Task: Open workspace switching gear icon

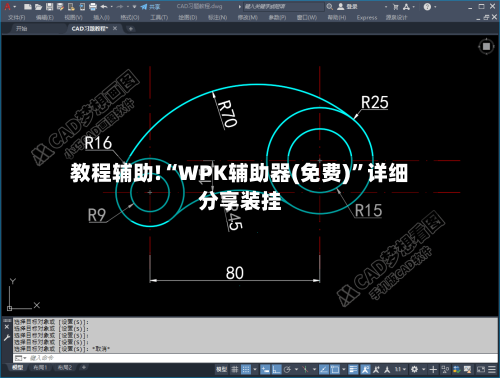Action: pyautogui.click(x=414, y=369)
